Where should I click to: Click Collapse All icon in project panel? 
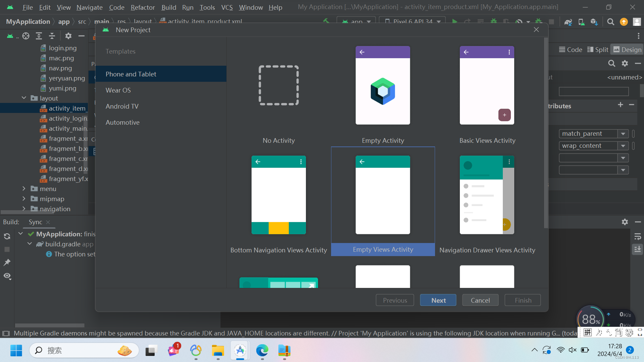coord(52,36)
